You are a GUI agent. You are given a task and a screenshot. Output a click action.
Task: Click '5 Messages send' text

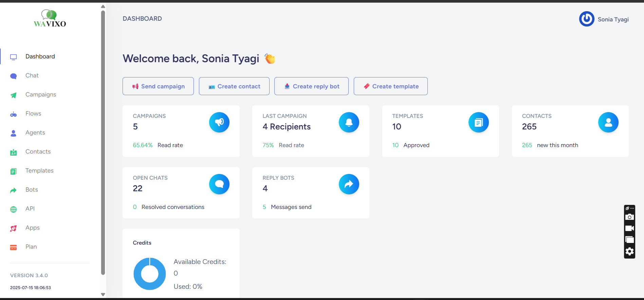click(x=287, y=207)
